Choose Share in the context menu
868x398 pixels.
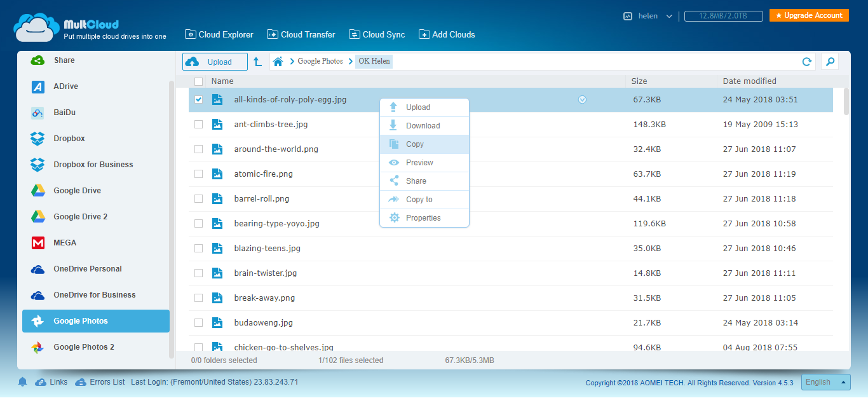pyautogui.click(x=424, y=181)
